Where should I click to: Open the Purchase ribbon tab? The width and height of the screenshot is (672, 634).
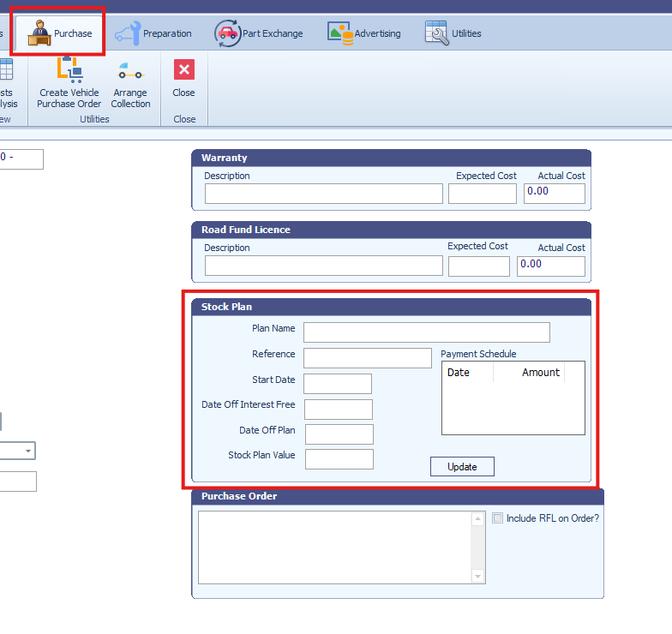pos(60,33)
